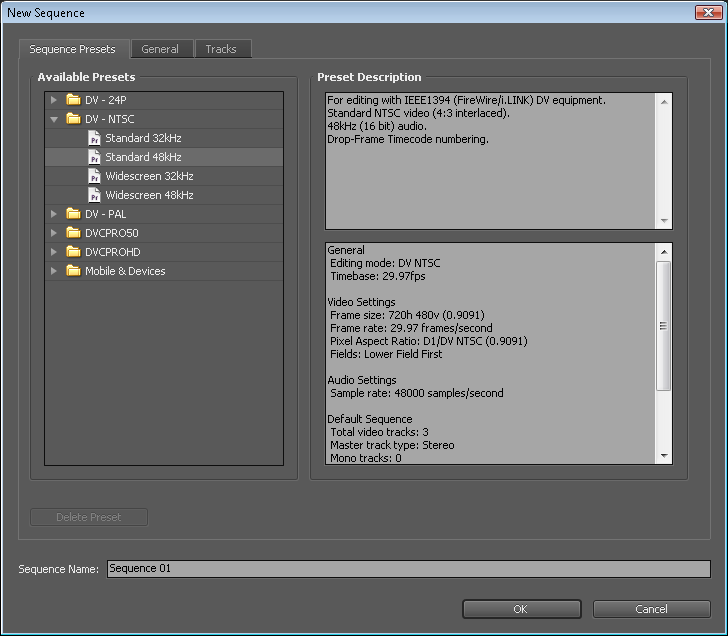Click 'Frame rate: 29.97 frames/second' line
Screen dimensions: 728x636
[x=411, y=328]
